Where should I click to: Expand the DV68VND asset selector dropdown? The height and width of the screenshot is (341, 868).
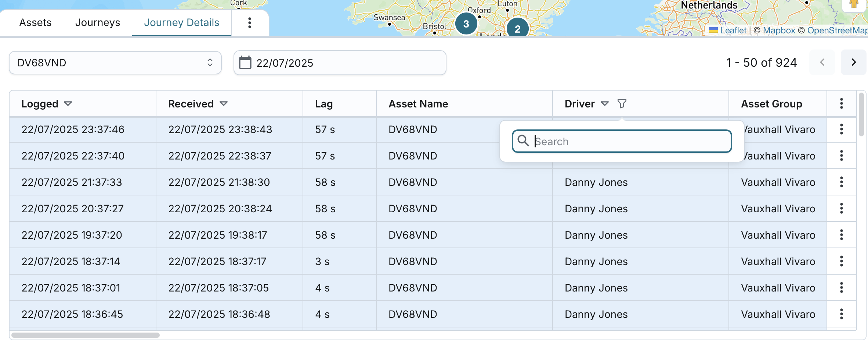point(115,63)
